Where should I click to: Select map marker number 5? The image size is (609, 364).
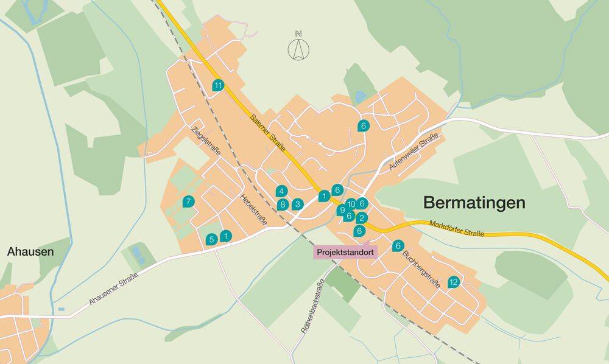click(212, 239)
